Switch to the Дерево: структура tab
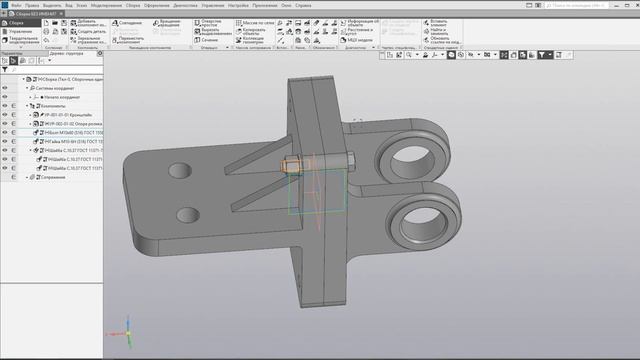 [x=67, y=53]
